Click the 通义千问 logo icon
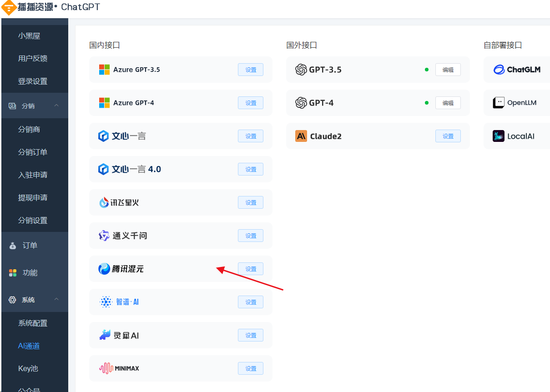Screen dimensions: 550x392 point(104,236)
